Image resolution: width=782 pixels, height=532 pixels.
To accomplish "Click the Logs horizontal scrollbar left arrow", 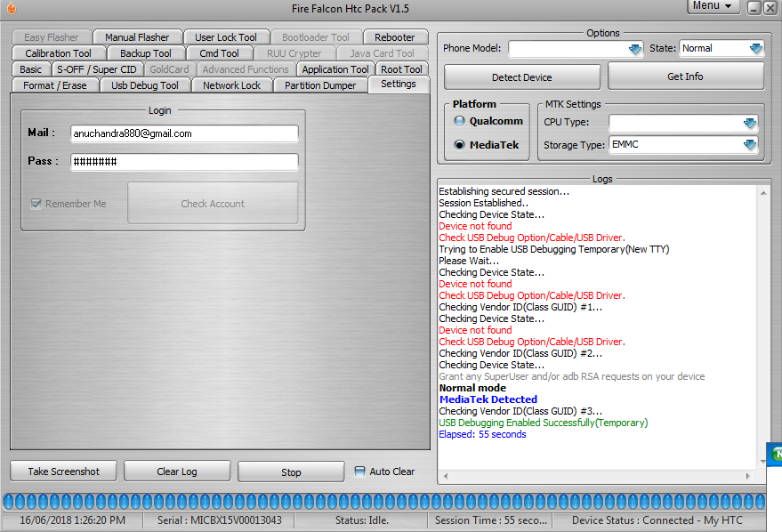I will [446, 476].
